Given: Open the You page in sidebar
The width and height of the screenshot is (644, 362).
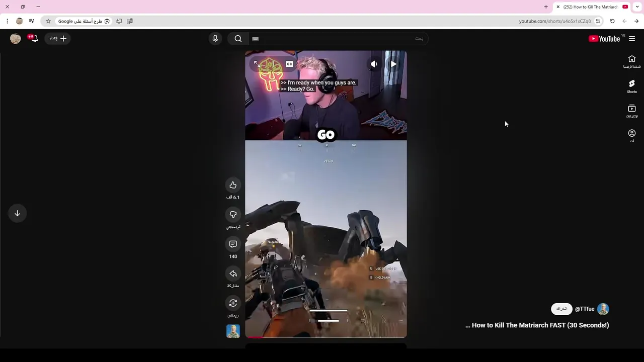Looking at the screenshot, I should click(x=632, y=136).
